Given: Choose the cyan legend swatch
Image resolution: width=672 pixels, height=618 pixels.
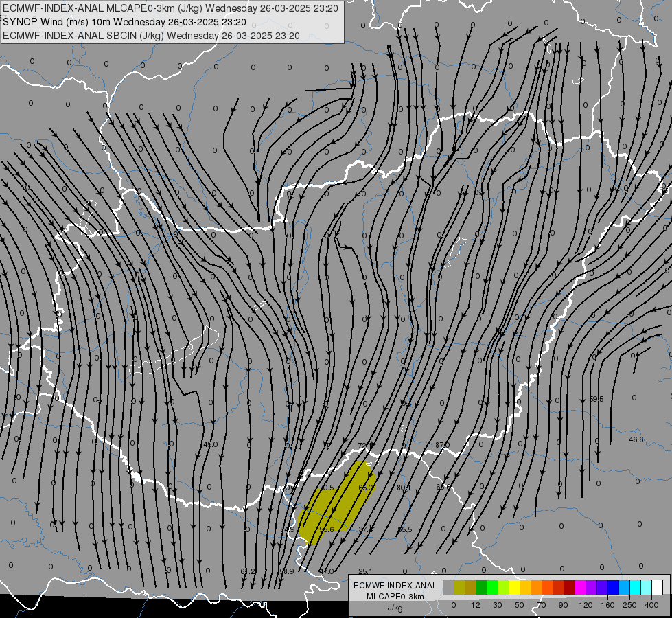Looking at the screenshot, I should (636, 587).
